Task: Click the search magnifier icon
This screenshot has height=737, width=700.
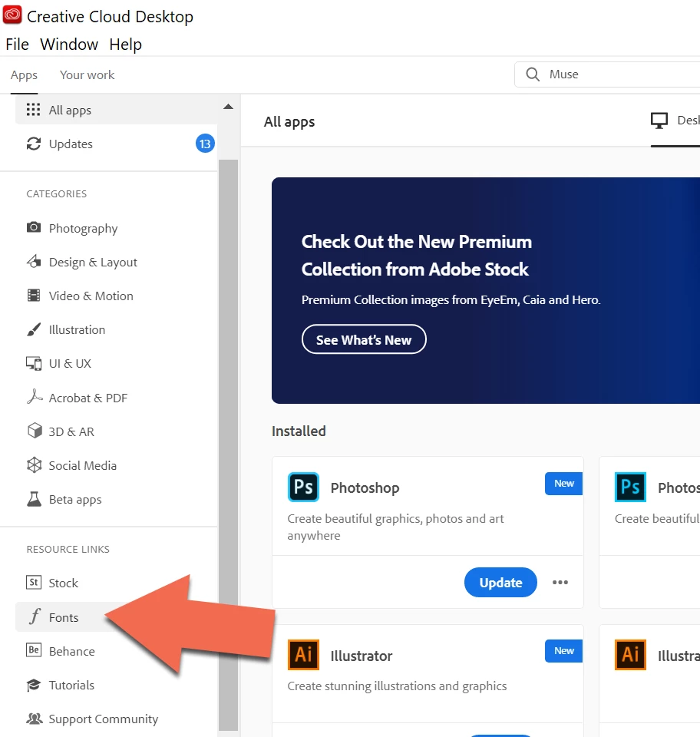Action: [x=532, y=74]
